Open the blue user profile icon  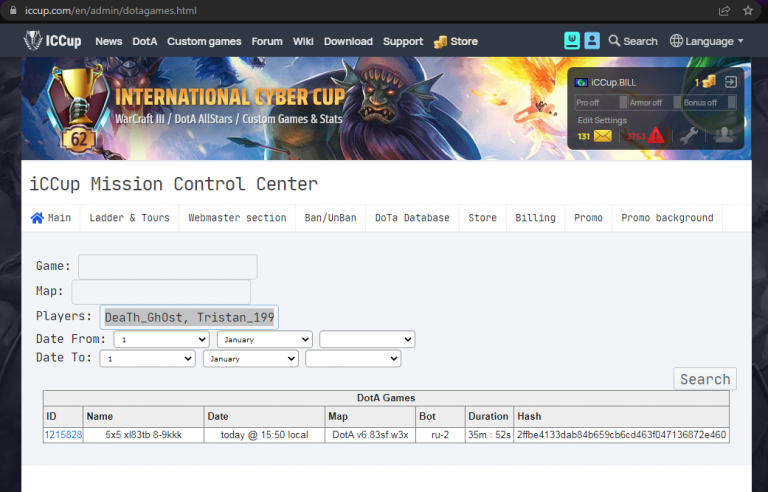click(x=592, y=41)
